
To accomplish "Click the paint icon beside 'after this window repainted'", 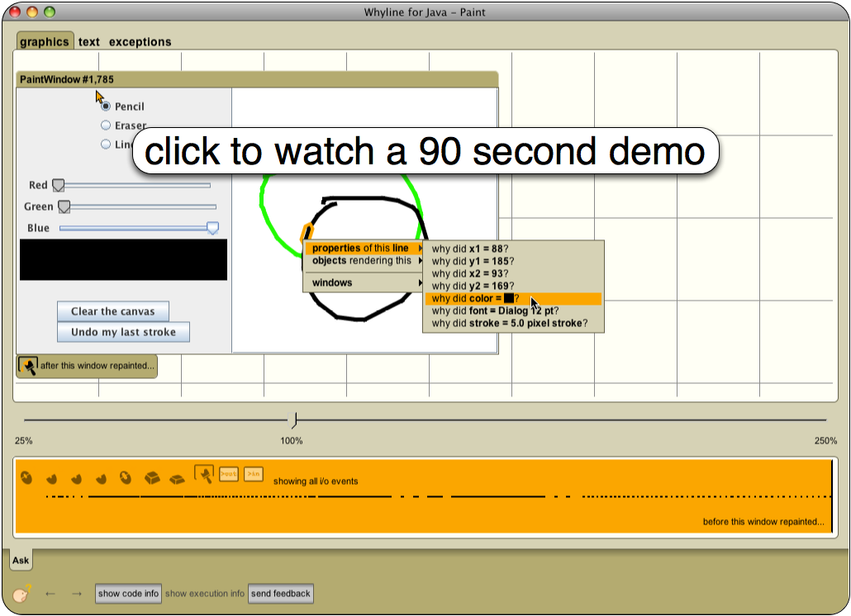I will 28,366.
